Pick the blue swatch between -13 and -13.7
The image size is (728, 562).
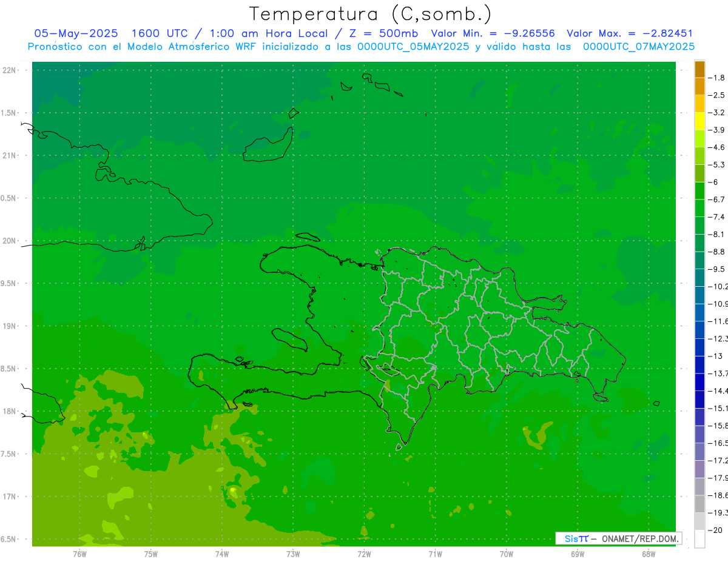click(x=699, y=364)
